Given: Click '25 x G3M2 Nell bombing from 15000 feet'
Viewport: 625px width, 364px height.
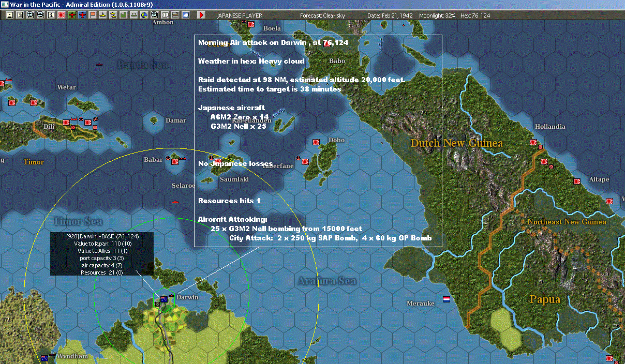Looking at the screenshot, I should click(x=287, y=229).
